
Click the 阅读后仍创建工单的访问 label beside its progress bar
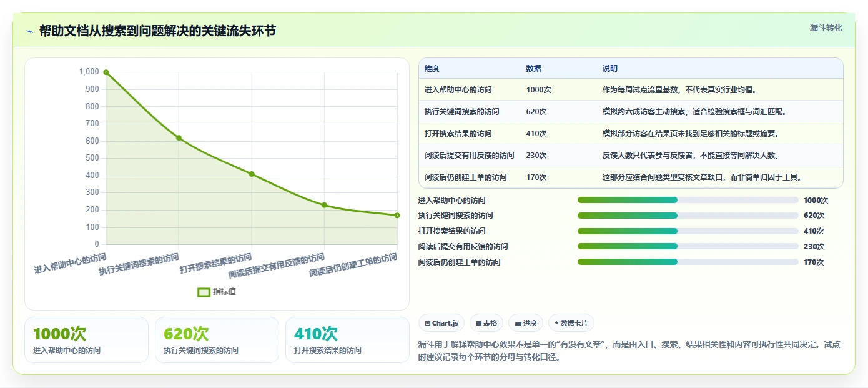pyautogui.click(x=459, y=262)
